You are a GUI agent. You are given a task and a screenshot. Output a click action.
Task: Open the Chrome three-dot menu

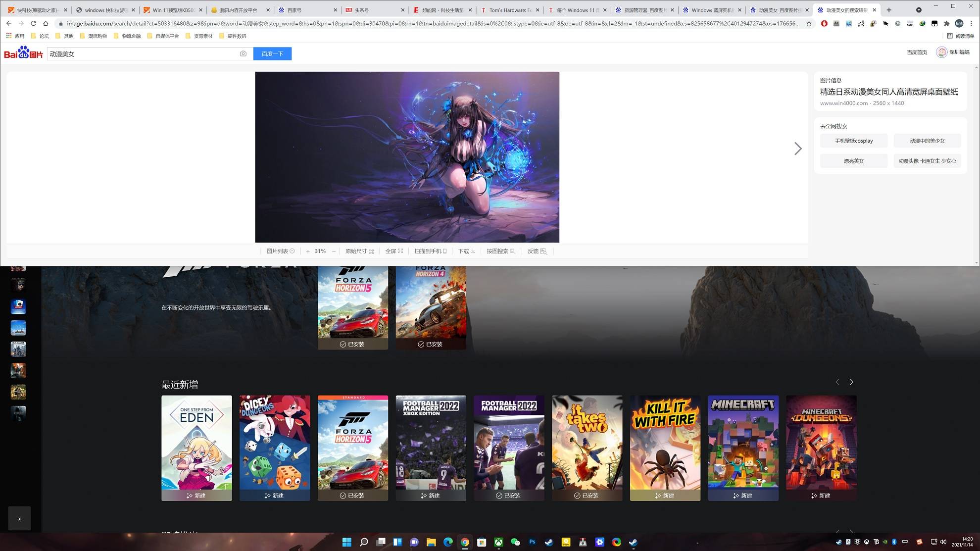tap(971, 23)
